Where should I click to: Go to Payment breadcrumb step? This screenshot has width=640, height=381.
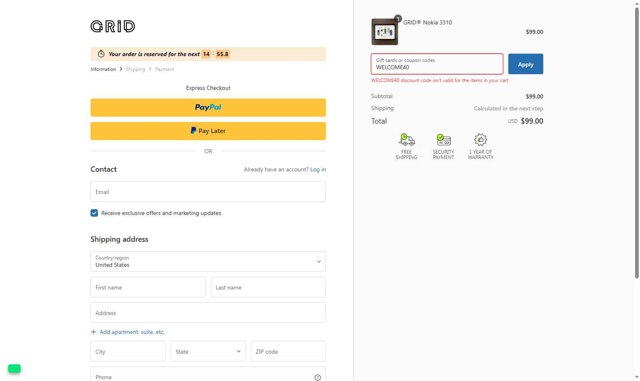coord(164,69)
